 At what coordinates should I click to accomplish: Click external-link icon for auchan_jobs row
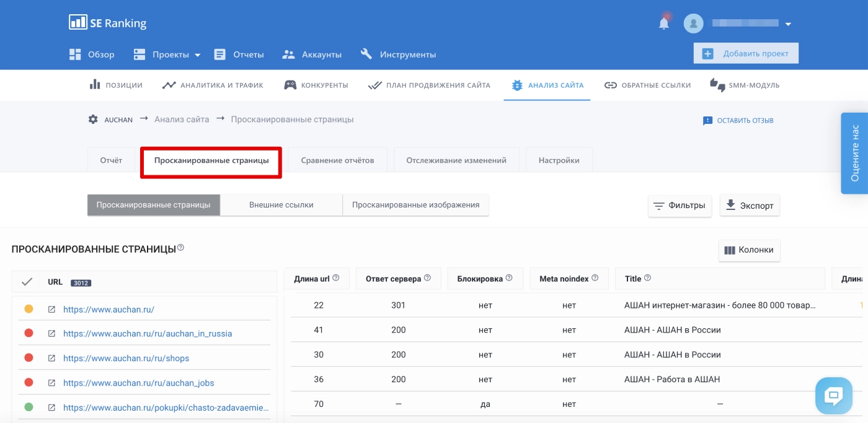pyautogui.click(x=51, y=383)
